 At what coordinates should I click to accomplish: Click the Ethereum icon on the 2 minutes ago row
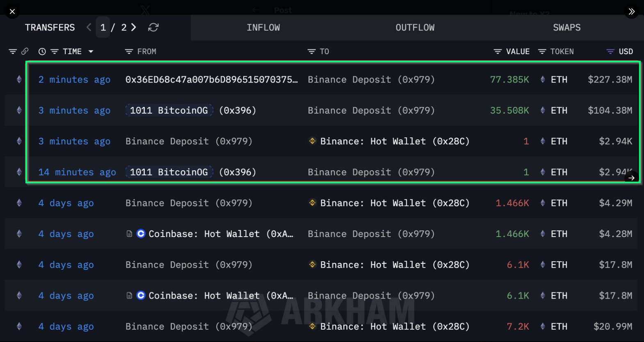(x=19, y=79)
